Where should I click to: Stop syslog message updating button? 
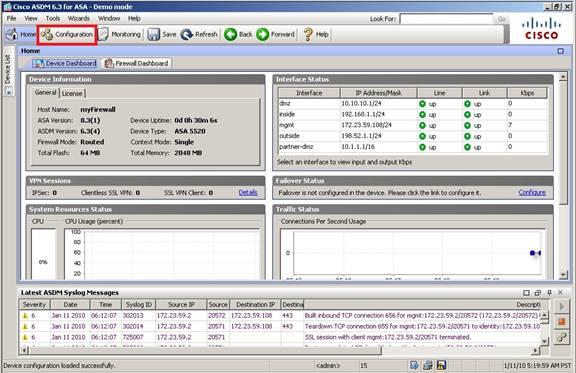pyautogui.click(x=562, y=322)
